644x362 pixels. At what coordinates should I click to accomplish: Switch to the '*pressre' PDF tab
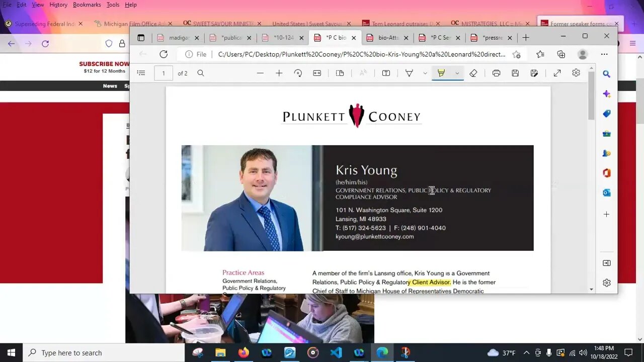coord(492,38)
